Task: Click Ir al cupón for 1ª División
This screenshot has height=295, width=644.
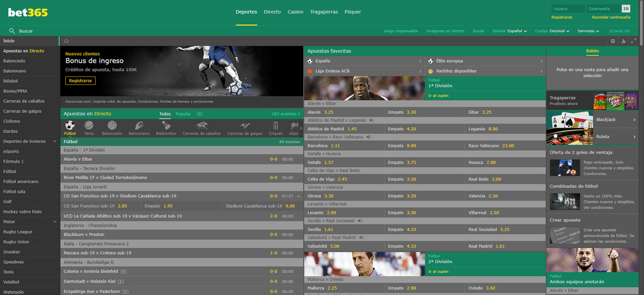Action: (x=438, y=95)
